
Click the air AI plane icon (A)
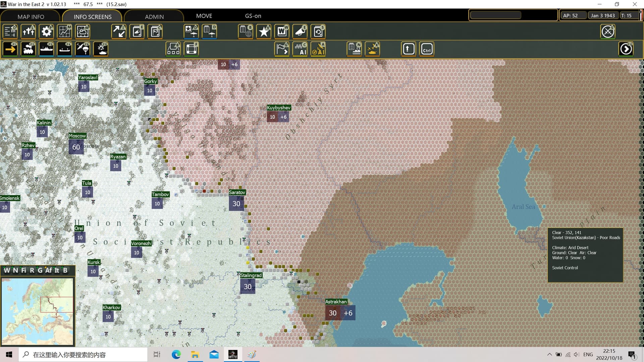point(318,49)
